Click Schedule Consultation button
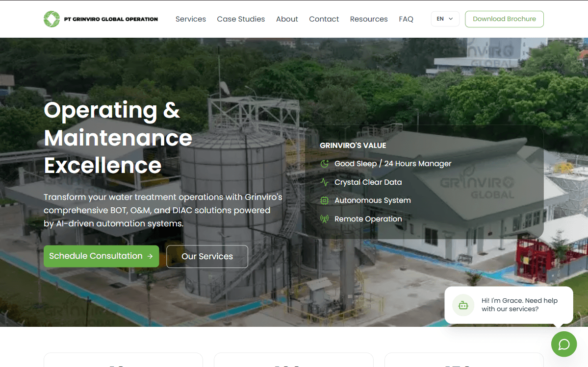Viewport: 588px width, 367px height. (x=101, y=256)
